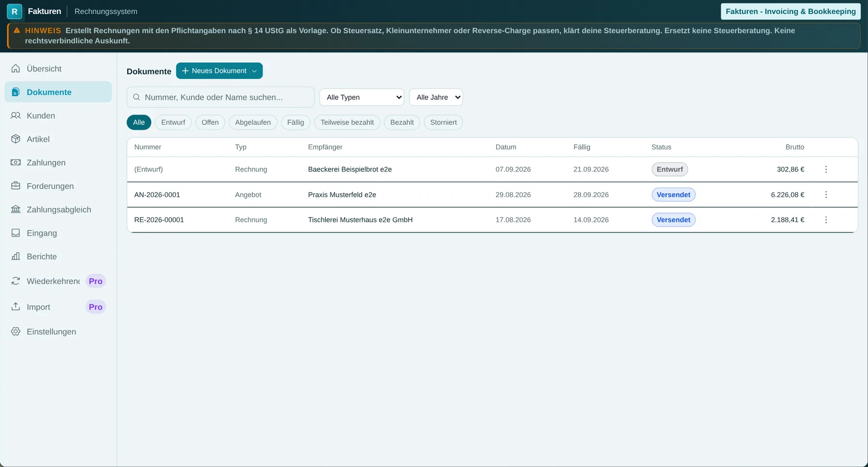
Task: Click the Übersicht home icon
Action: coord(16,68)
